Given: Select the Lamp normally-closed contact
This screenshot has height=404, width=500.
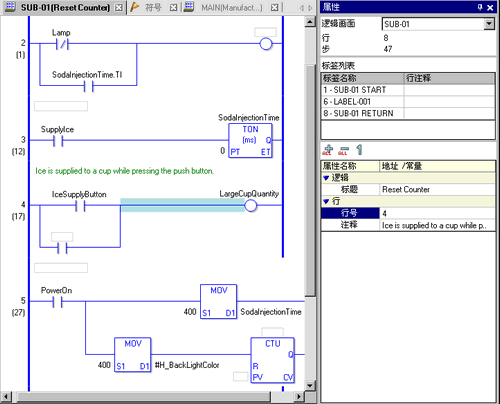Looking at the screenshot, I should pyautogui.click(x=62, y=44).
